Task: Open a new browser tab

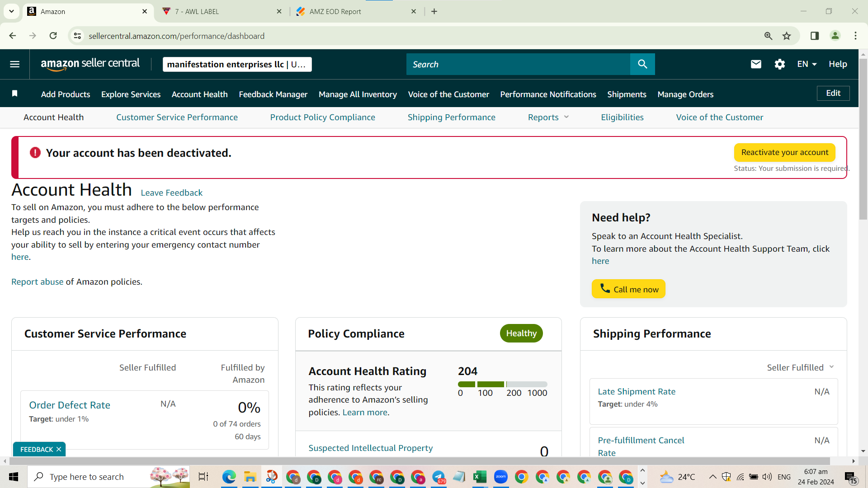Action: point(434,11)
